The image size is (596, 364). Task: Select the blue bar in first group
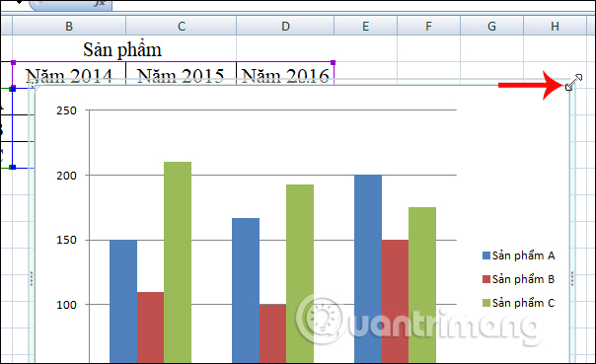(x=123, y=302)
